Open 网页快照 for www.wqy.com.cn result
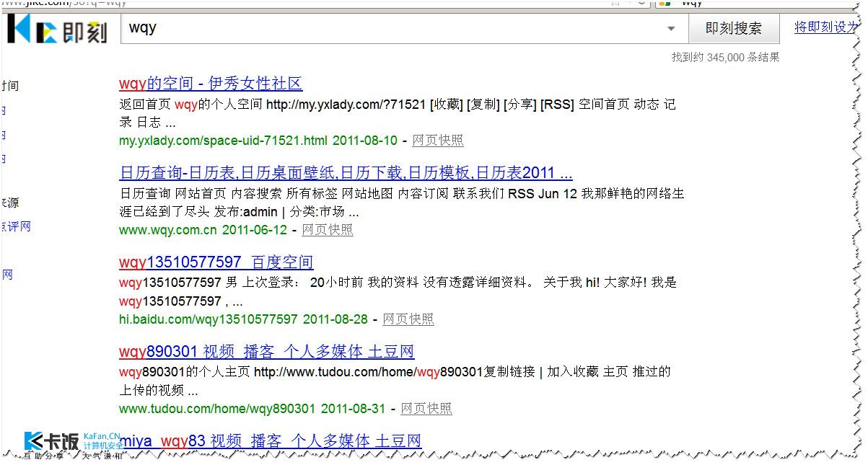The height and width of the screenshot is (465, 868). pyautogui.click(x=328, y=230)
